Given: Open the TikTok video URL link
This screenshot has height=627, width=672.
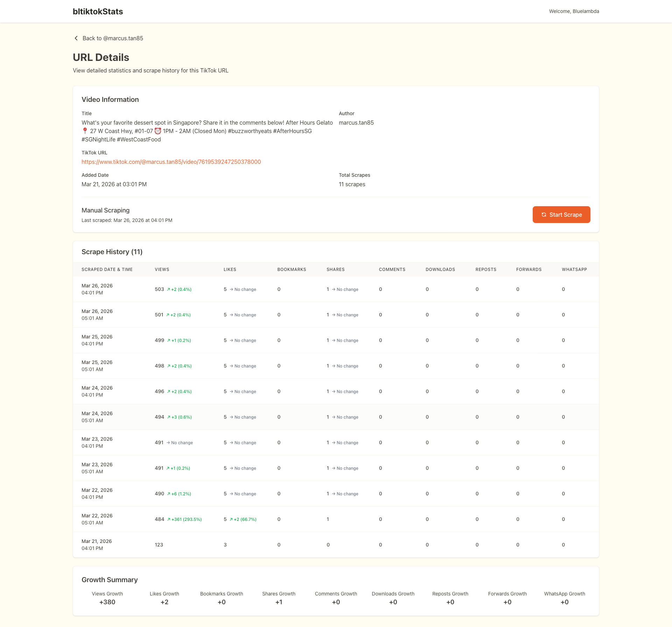Looking at the screenshot, I should [171, 162].
